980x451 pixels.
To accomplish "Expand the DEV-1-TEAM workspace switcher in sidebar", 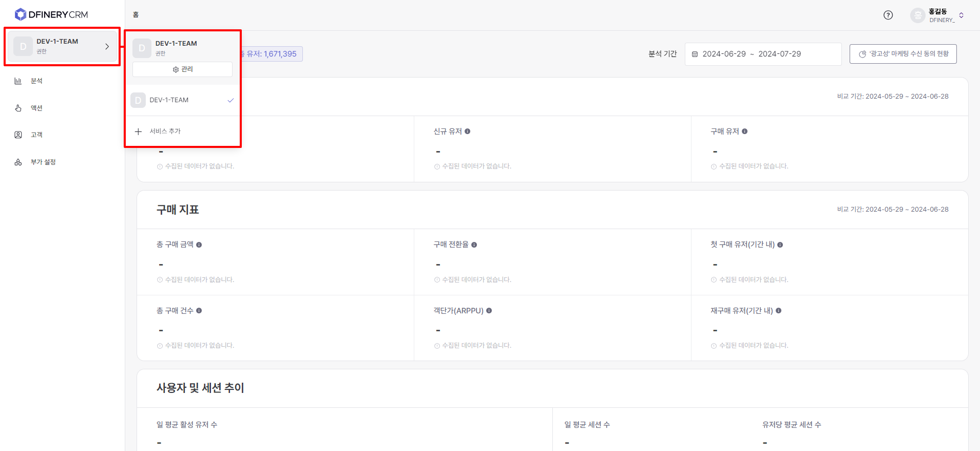I will click(62, 46).
